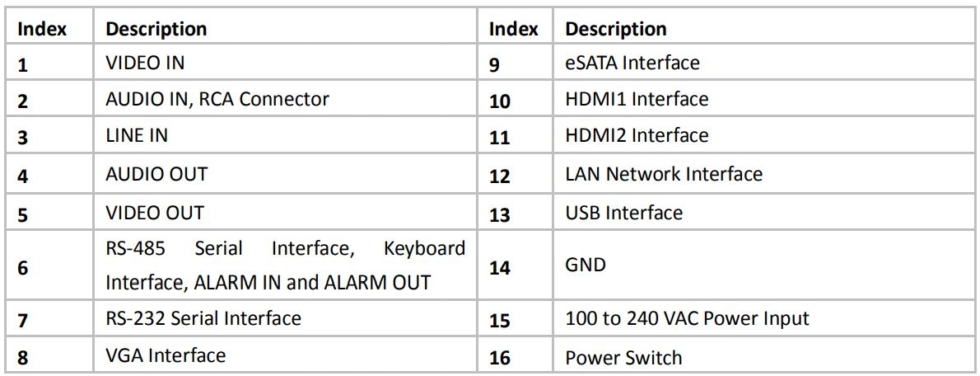The image size is (980, 376).
Task: Select the Power Switch entry
Action: pyautogui.click(x=623, y=357)
